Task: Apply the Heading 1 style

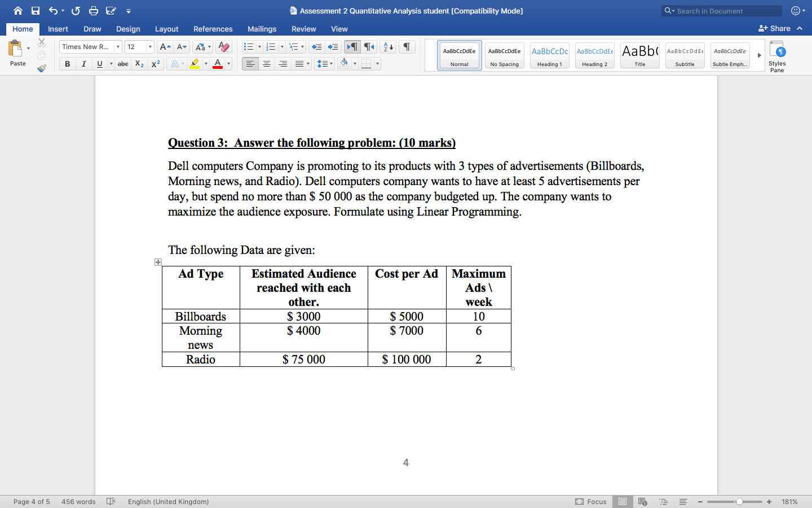Action: click(549, 55)
